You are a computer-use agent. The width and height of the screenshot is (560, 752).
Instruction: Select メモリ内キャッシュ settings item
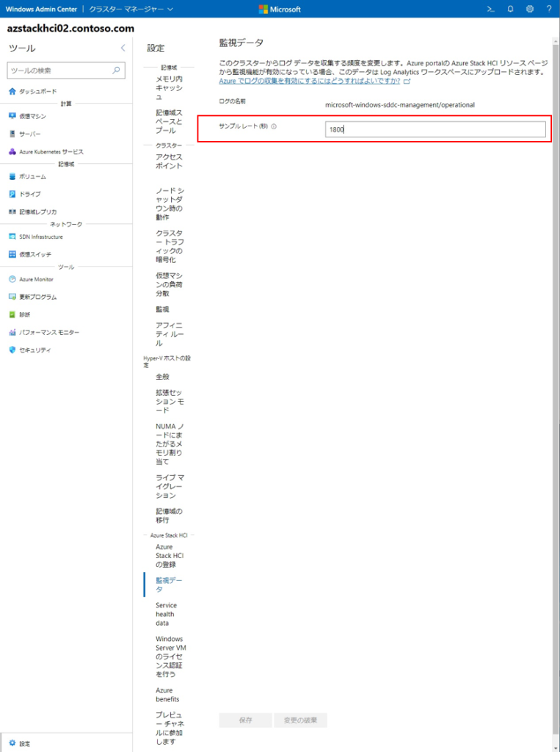tap(169, 88)
